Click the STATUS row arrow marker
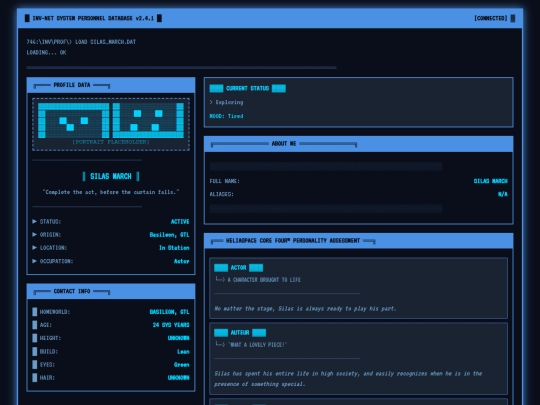The image size is (540, 405). click(34, 221)
